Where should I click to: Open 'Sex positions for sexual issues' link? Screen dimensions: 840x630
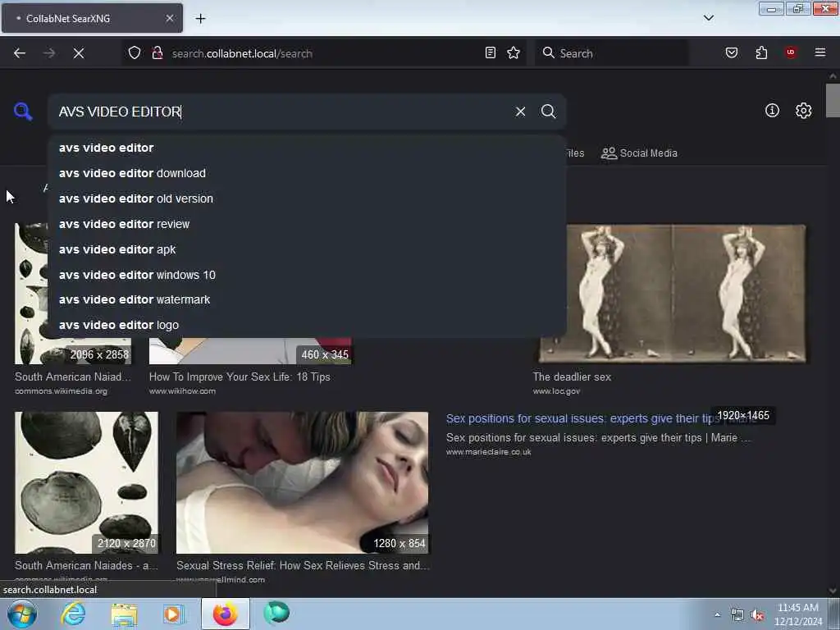point(583,418)
